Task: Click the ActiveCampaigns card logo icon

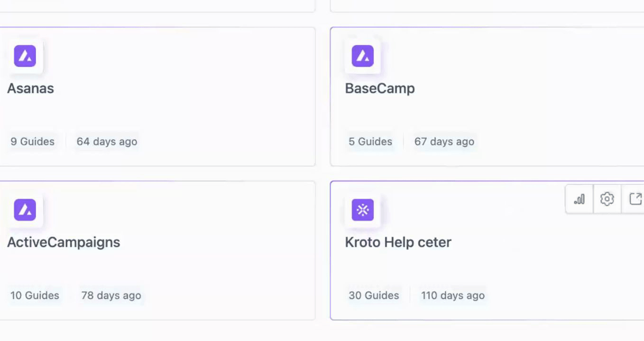Action: 25,210
